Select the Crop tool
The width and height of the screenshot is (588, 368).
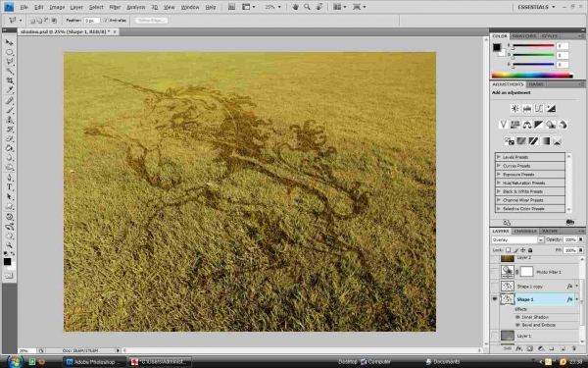pyautogui.click(x=10, y=80)
